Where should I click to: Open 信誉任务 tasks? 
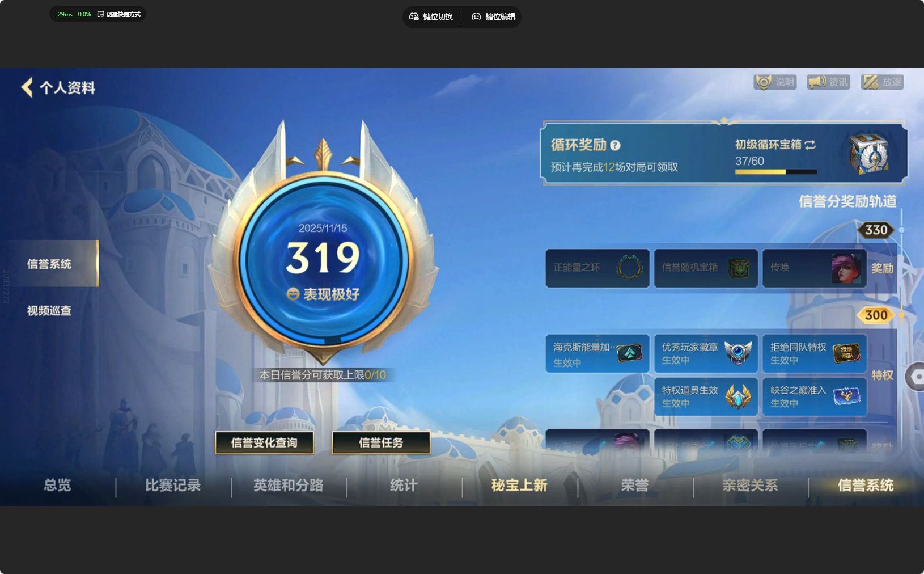click(x=381, y=443)
